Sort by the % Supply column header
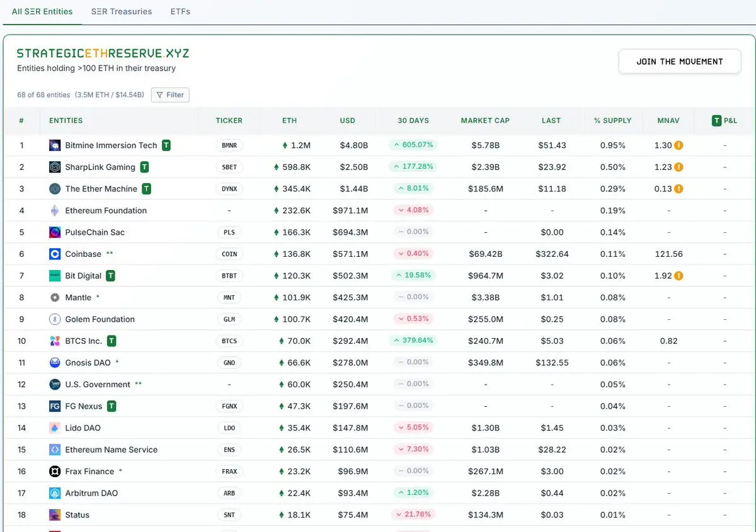Image resolution: width=756 pixels, height=532 pixels. click(x=613, y=121)
